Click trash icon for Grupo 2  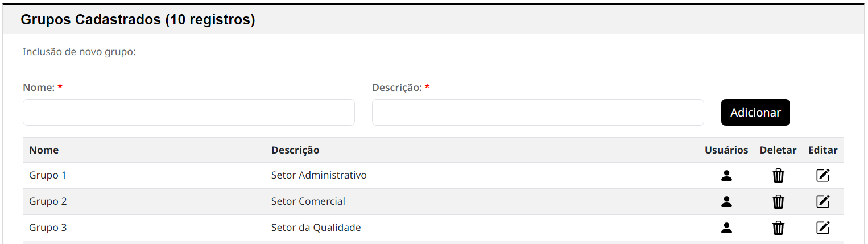coord(778,202)
